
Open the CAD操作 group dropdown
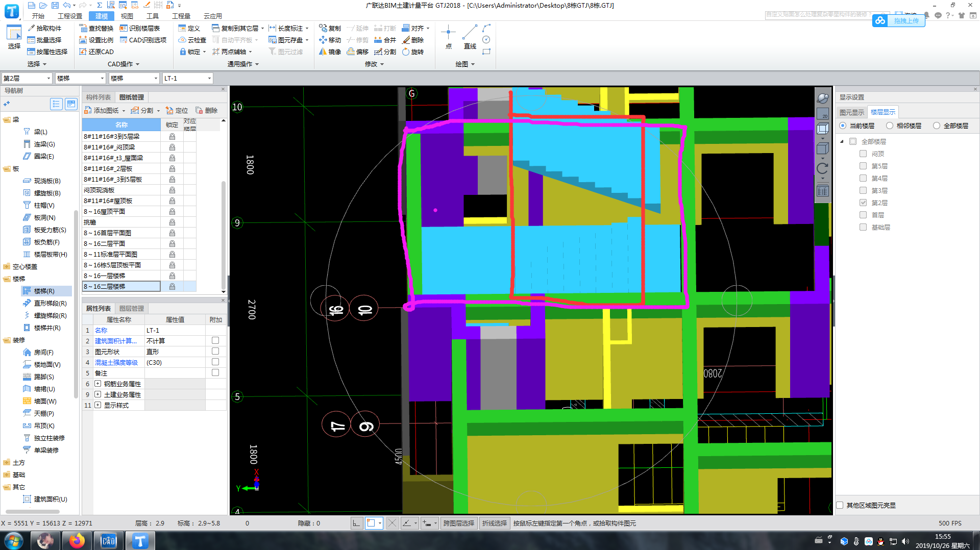pyautogui.click(x=124, y=64)
